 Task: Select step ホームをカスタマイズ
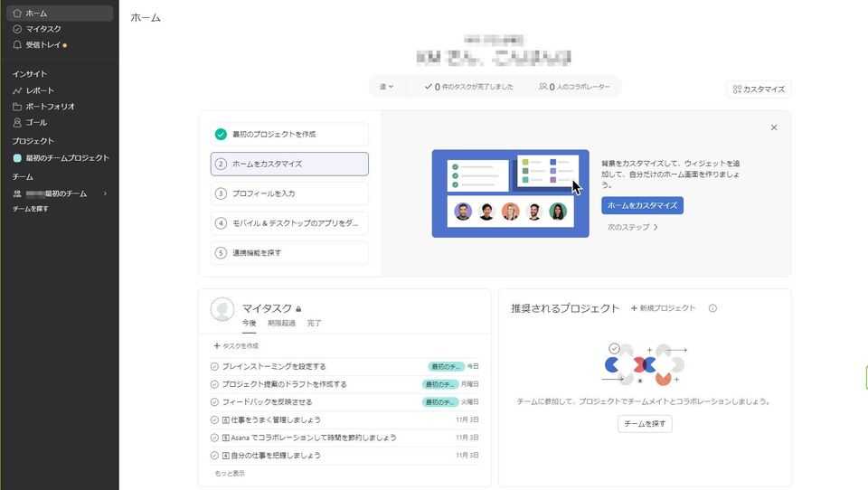pos(289,164)
